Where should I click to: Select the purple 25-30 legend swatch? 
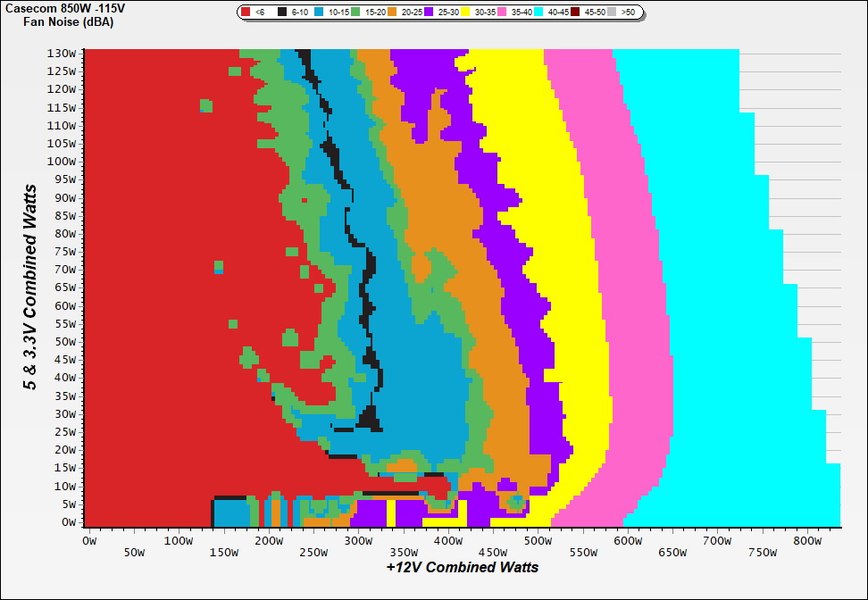pyautogui.click(x=430, y=12)
